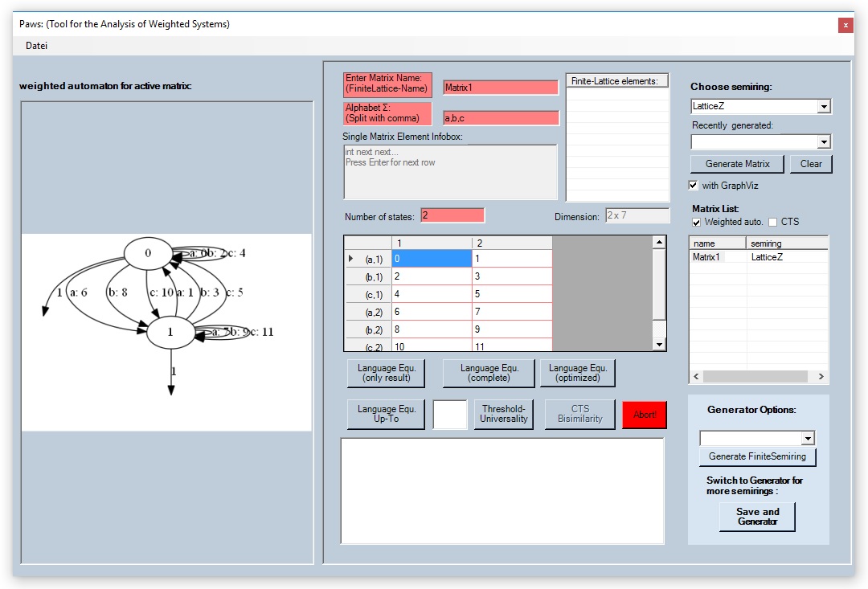Screen dimensions: 868x589
Task: Toggle the 'with GraphViz' checkbox
Action: click(x=694, y=186)
